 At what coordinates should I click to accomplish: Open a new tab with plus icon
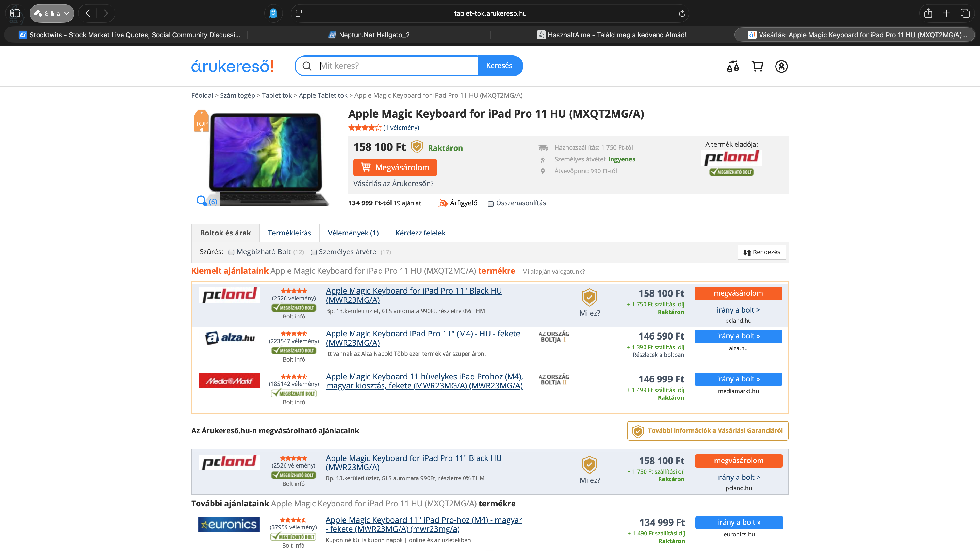(947, 13)
